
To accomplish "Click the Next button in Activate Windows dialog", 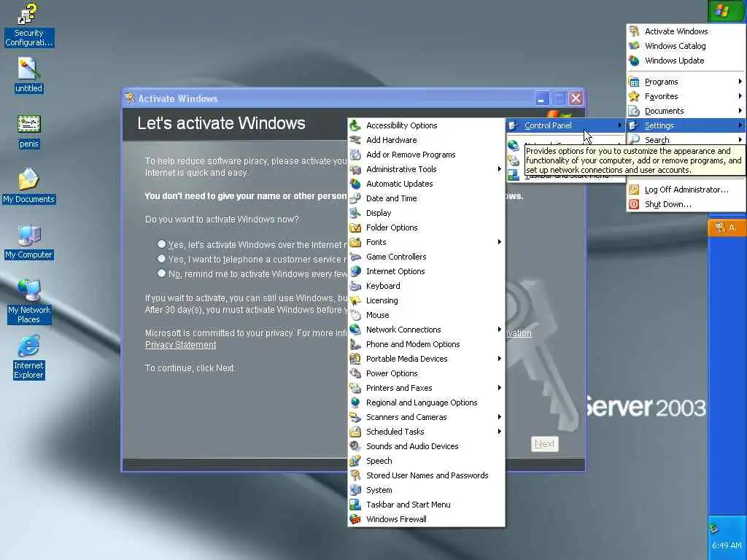I will tap(544, 444).
